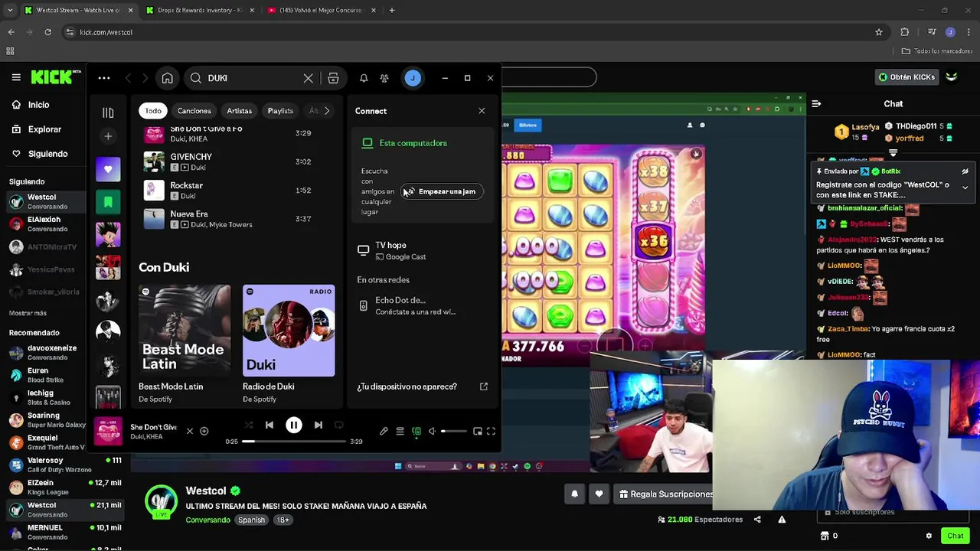Enter Spotify full screen view
980x551 pixels.
point(491,431)
